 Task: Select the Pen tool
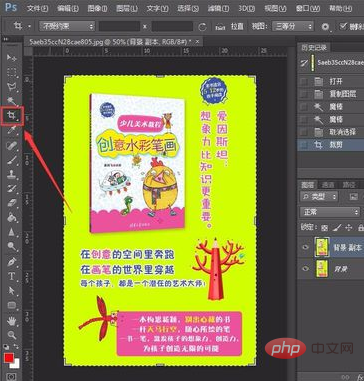(12, 262)
